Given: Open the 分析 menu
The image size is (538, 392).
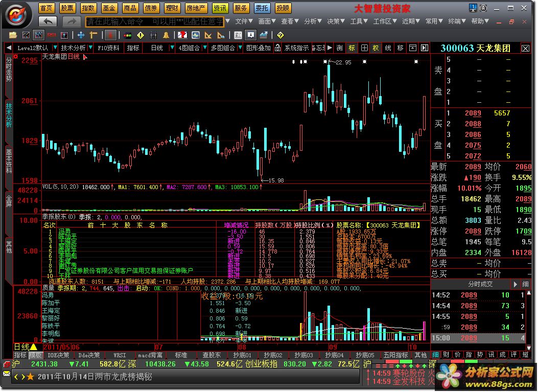Looking at the screenshot, I should 313,21.
